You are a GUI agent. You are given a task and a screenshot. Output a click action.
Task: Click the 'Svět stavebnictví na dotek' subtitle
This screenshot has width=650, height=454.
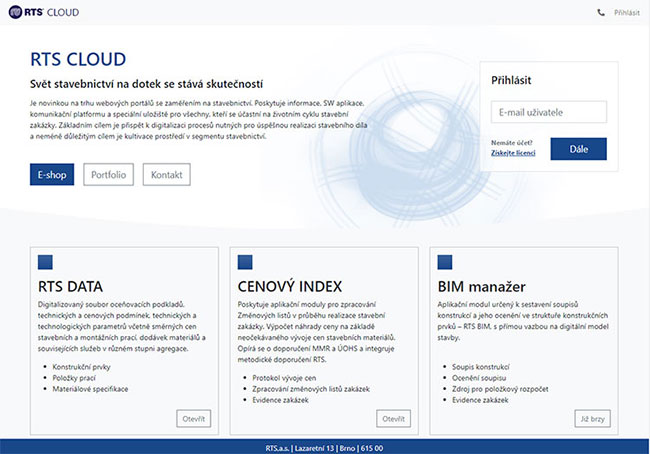coord(146,84)
